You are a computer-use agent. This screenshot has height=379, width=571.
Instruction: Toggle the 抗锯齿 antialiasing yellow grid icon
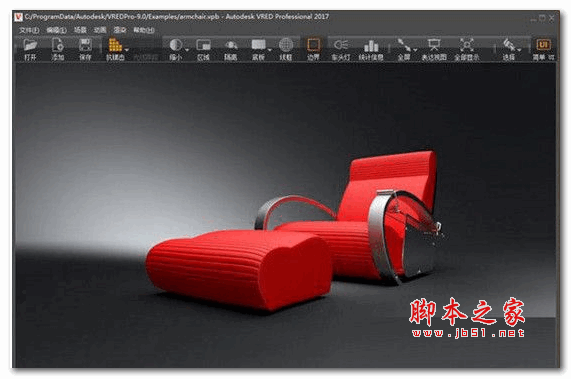tap(115, 45)
